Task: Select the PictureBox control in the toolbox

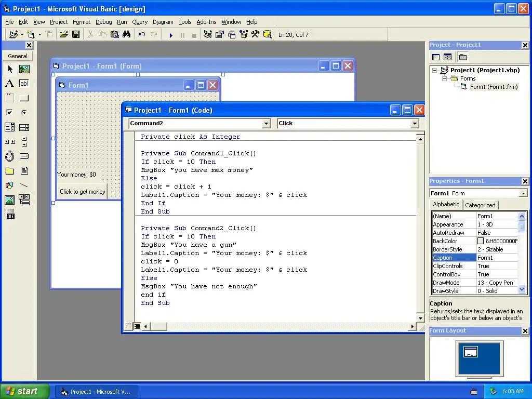Action: point(24,69)
